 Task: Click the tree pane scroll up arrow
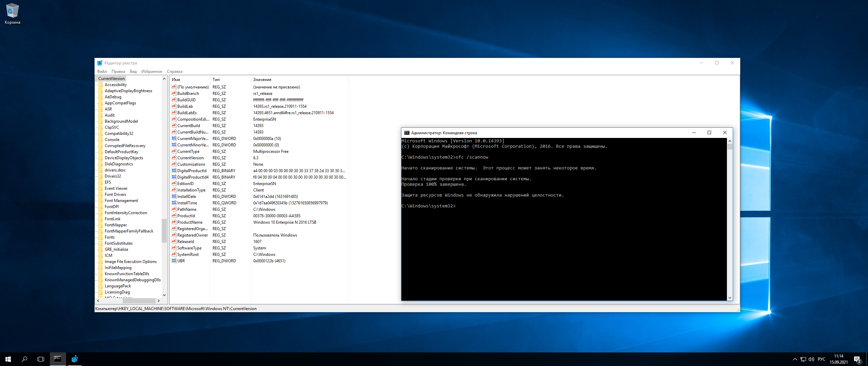[164, 79]
